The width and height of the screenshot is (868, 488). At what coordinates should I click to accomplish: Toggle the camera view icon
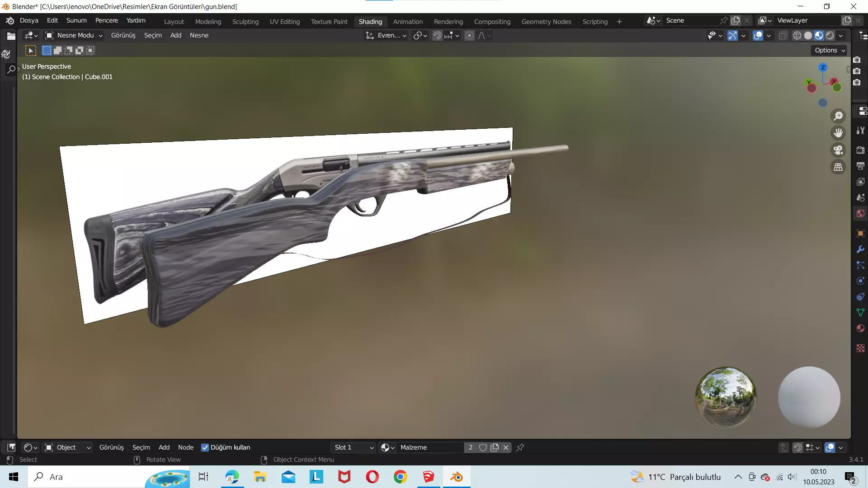(x=838, y=150)
